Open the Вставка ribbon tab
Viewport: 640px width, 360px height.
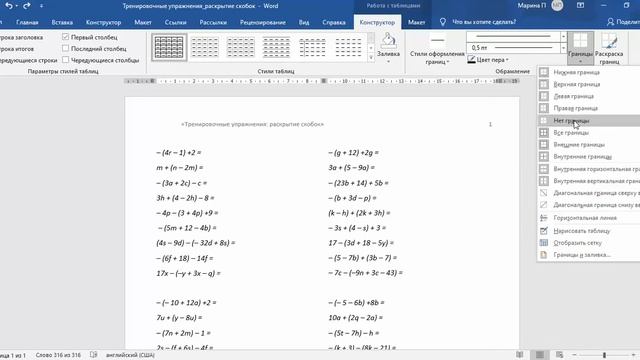pyautogui.click(x=62, y=22)
